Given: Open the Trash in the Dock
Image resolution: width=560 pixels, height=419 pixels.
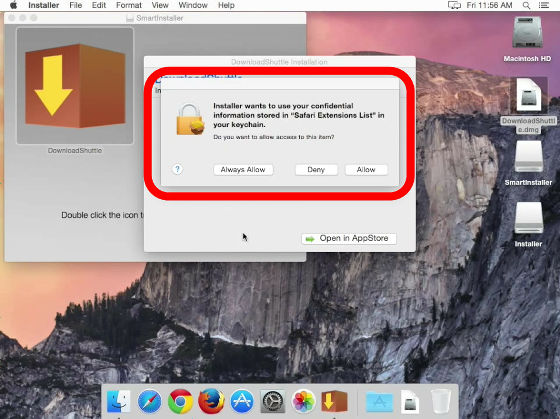Looking at the screenshot, I should tap(441, 401).
